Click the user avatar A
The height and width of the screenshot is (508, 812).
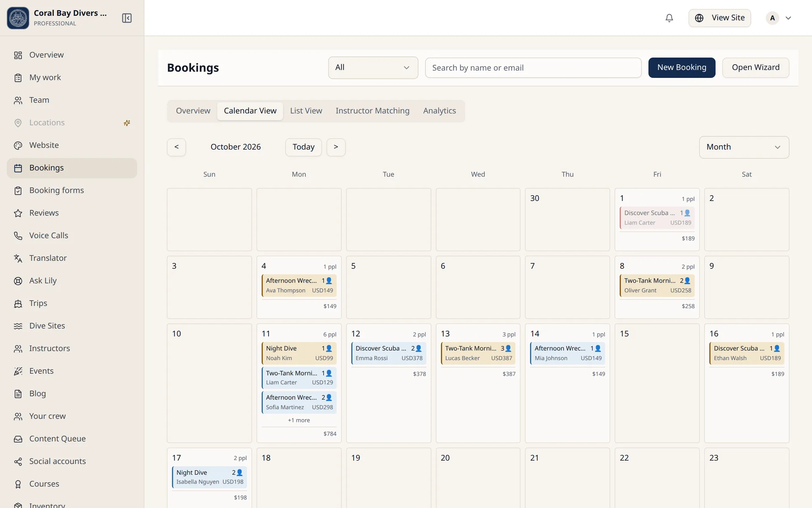pyautogui.click(x=772, y=18)
